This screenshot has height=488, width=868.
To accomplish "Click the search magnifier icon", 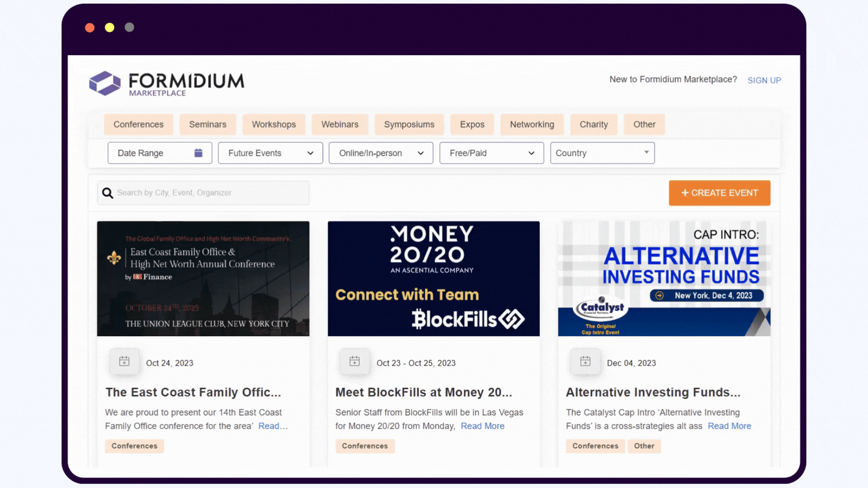I will click(108, 193).
